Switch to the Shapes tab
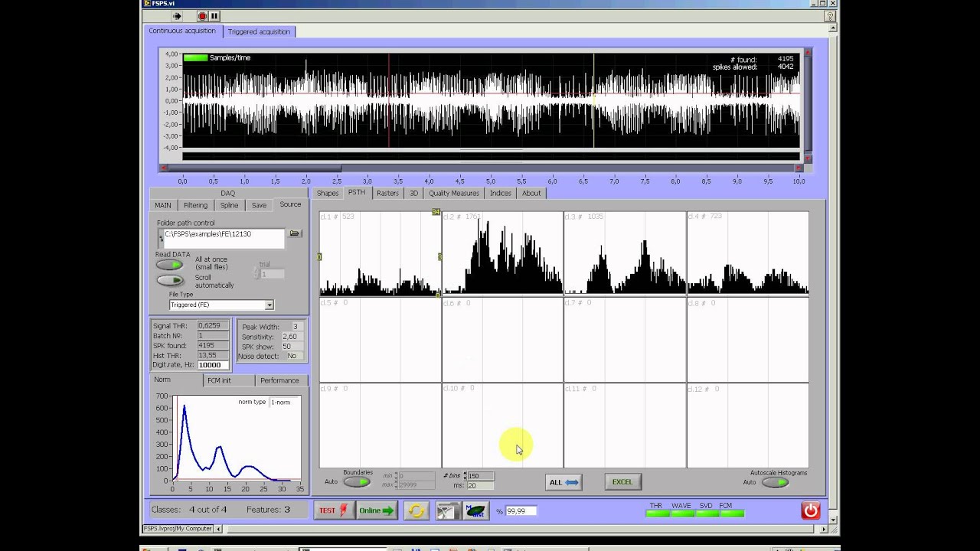This screenshot has width=980, height=551. pos(328,193)
